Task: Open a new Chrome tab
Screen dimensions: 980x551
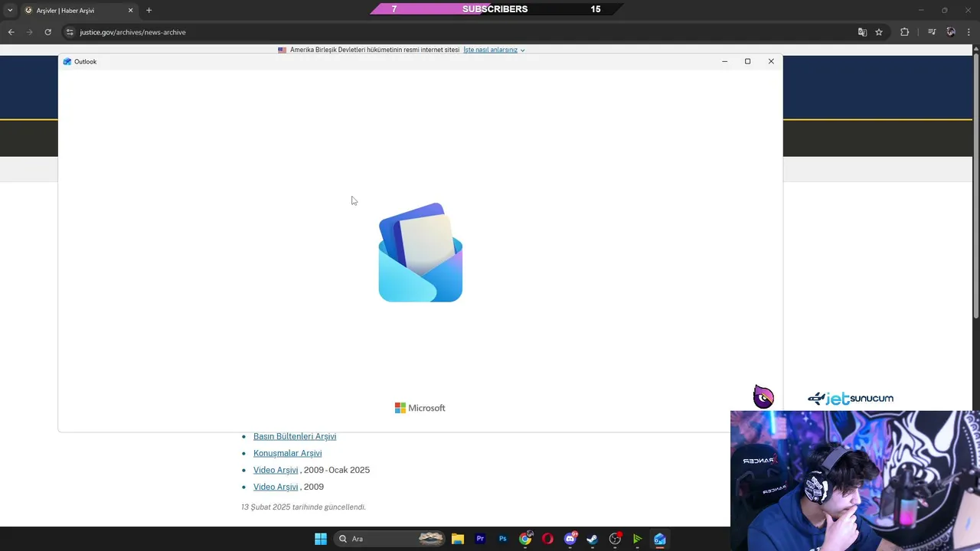Action: pos(149,10)
